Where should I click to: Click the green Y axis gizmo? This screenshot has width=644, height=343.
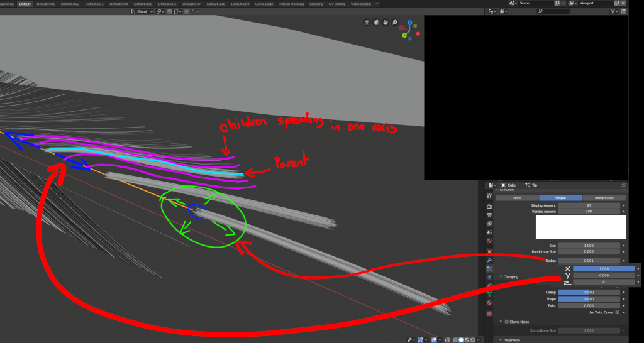[x=404, y=36]
